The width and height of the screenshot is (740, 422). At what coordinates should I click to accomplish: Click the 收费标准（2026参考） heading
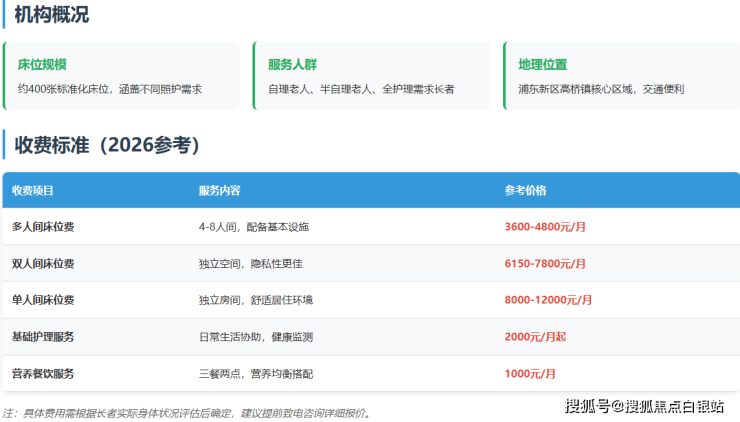coord(107,145)
